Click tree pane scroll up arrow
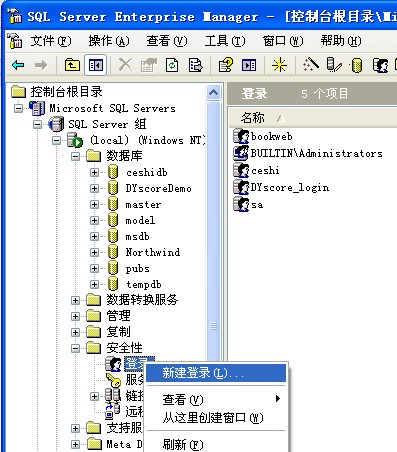The height and width of the screenshot is (452, 397). (213, 92)
